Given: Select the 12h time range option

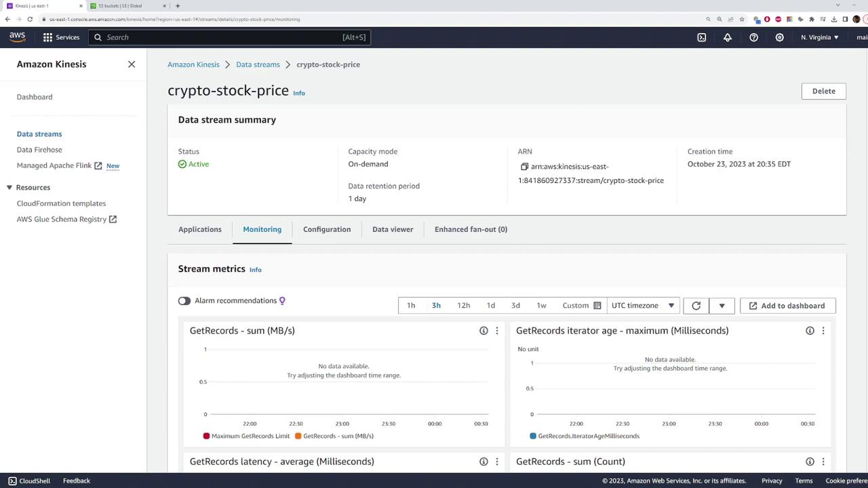Looking at the screenshot, I should click(463, 306).
